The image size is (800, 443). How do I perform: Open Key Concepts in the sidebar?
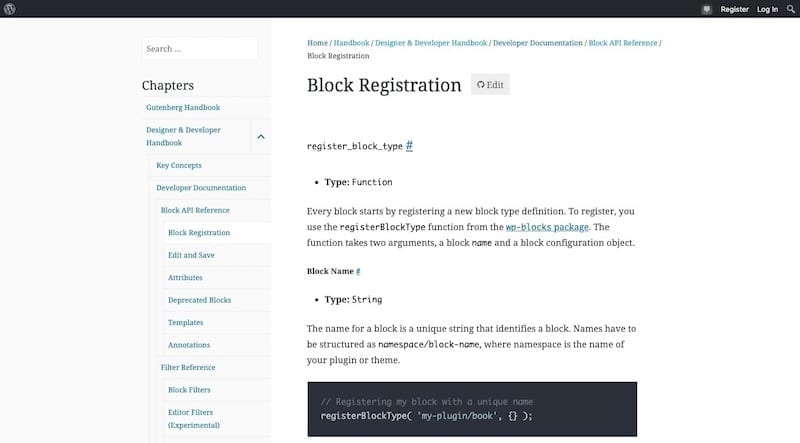point(179,165)
